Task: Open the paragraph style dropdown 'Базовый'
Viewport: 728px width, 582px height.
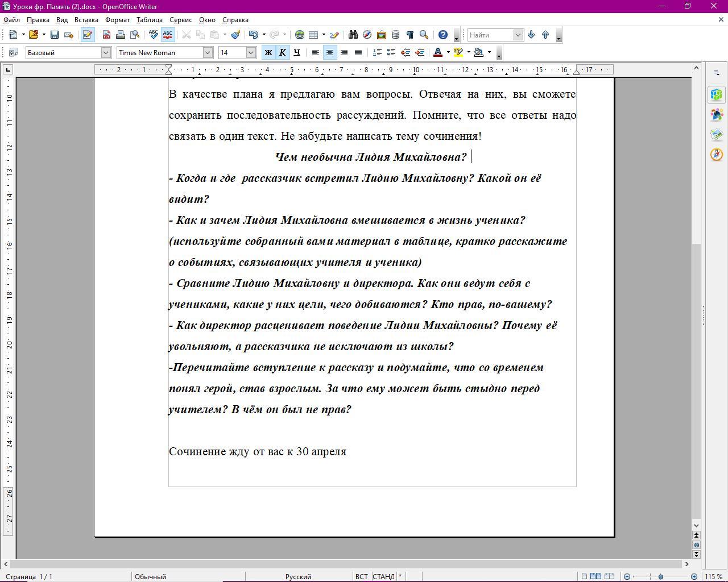Action: coord(105,52)
